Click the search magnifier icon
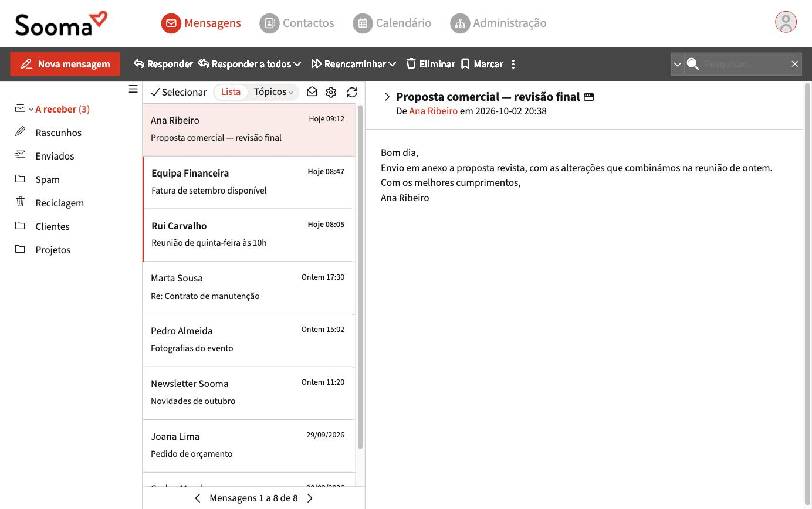This screenshot has height=509, width=812. (693, 64)
